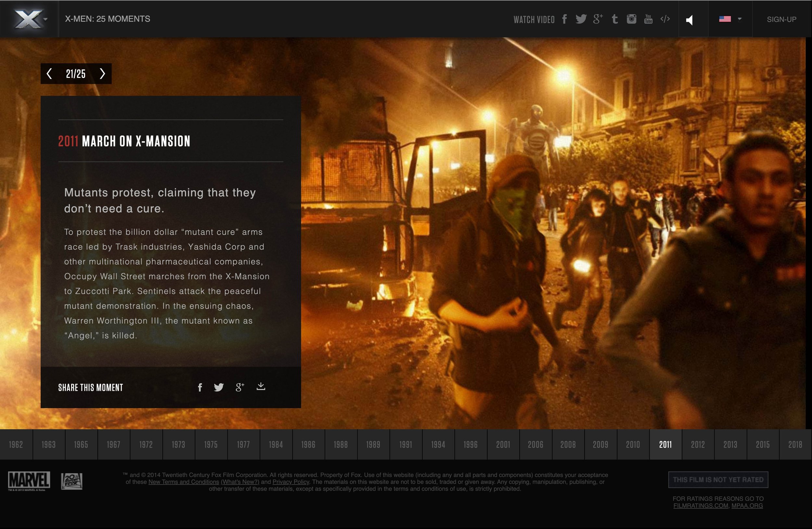The height and width of the screenshot is (529, 812).
Task: Jump to 1963 on the timeline
Action: coord(48,445)
